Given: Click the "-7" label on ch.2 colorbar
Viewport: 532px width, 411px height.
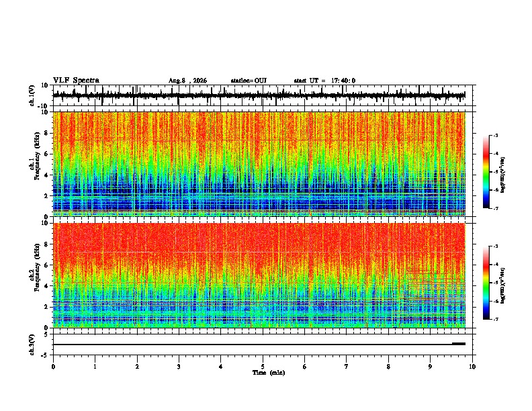Looking at the screenshot, I should [495, 319].
